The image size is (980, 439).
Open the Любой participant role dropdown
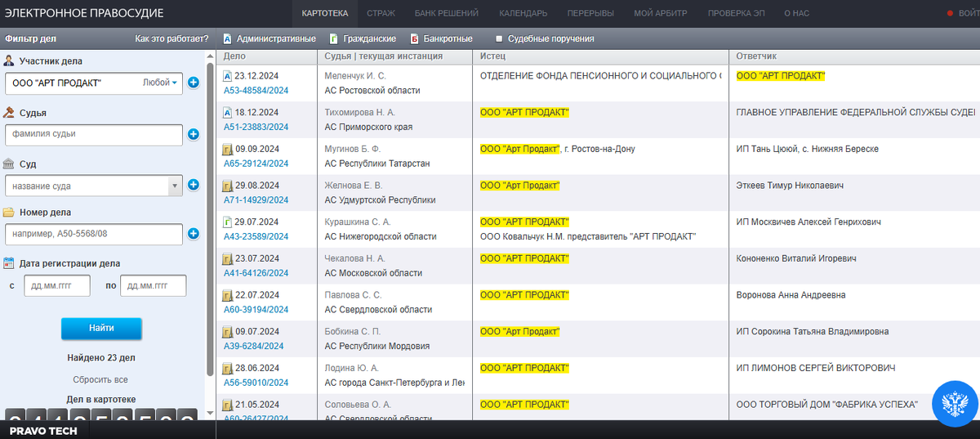click(160, 83)
